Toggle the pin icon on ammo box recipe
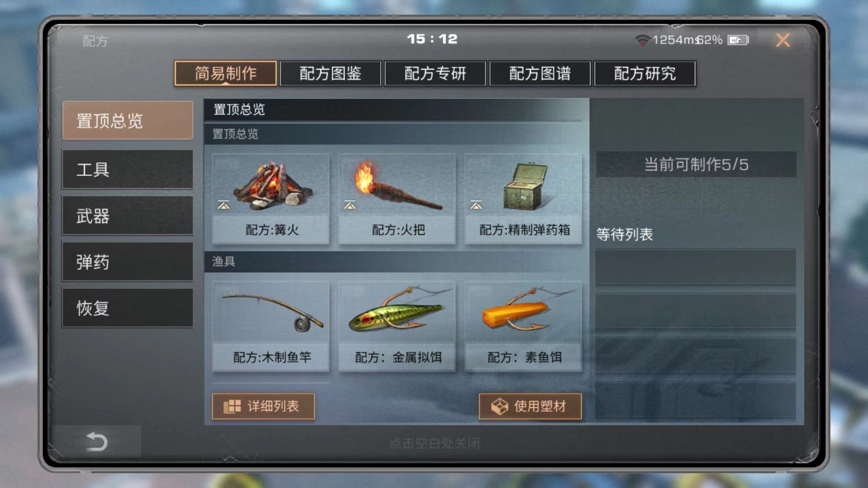Image resolution: width=868 pixels, height=488 pixels. tap(476, 205)
